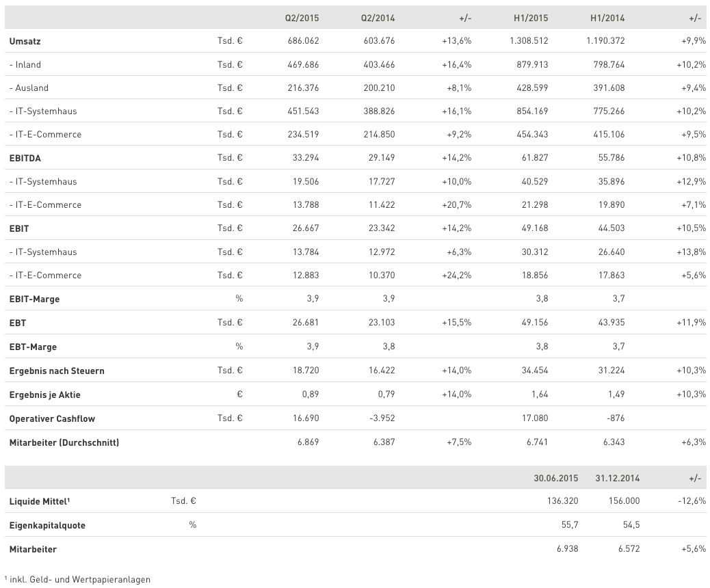Click the EBIT-Marge row label

click(x=34, y=299)
